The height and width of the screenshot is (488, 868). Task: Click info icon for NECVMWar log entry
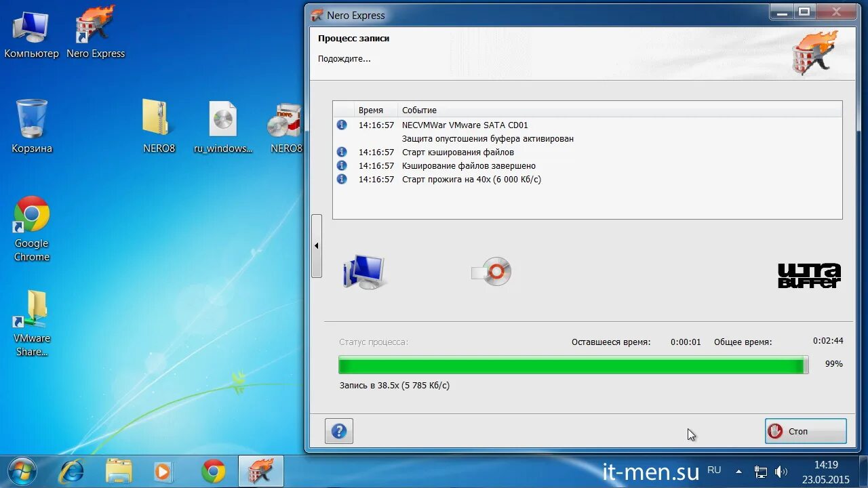[x=342, y=125]
